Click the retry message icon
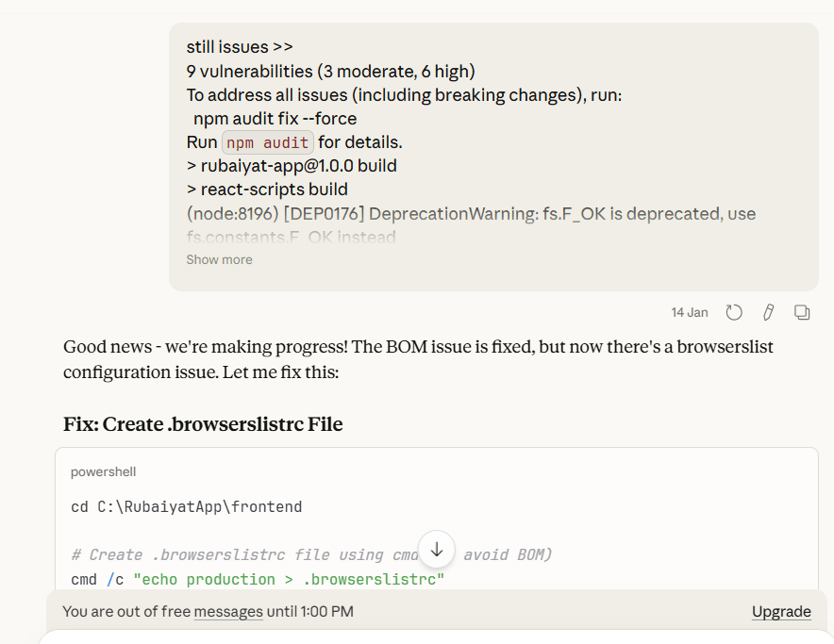 tap(734, 312)
